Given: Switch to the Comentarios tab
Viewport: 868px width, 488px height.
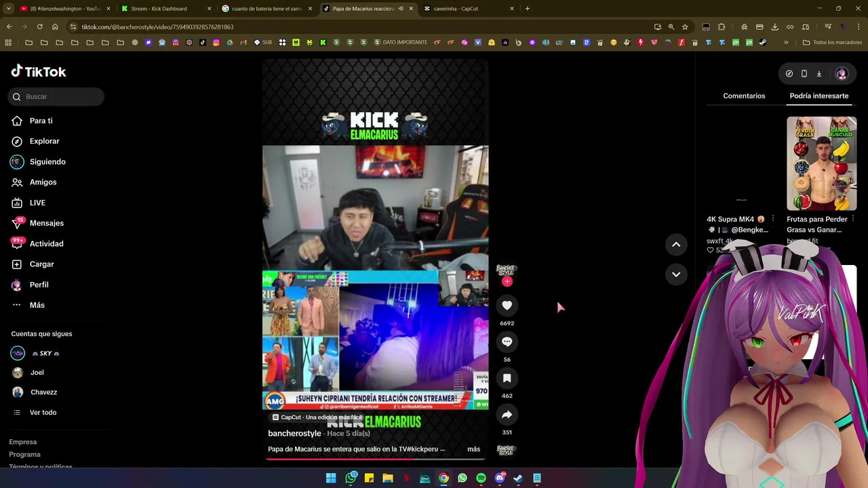Looking at the screenshot, I should coord(744,96).
